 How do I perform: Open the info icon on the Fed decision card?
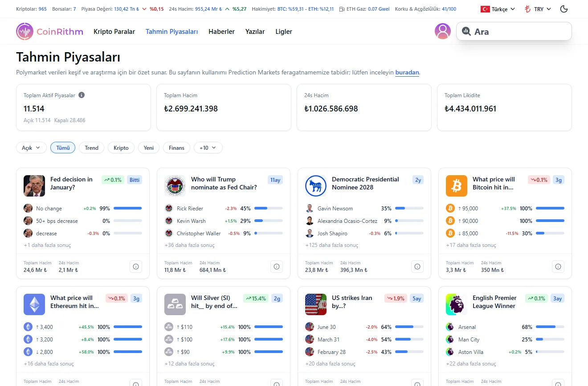click(136, 266)
